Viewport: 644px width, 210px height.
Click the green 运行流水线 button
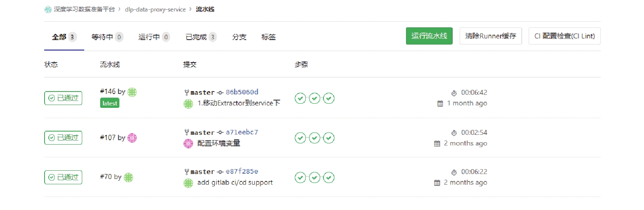pos(429,36)
